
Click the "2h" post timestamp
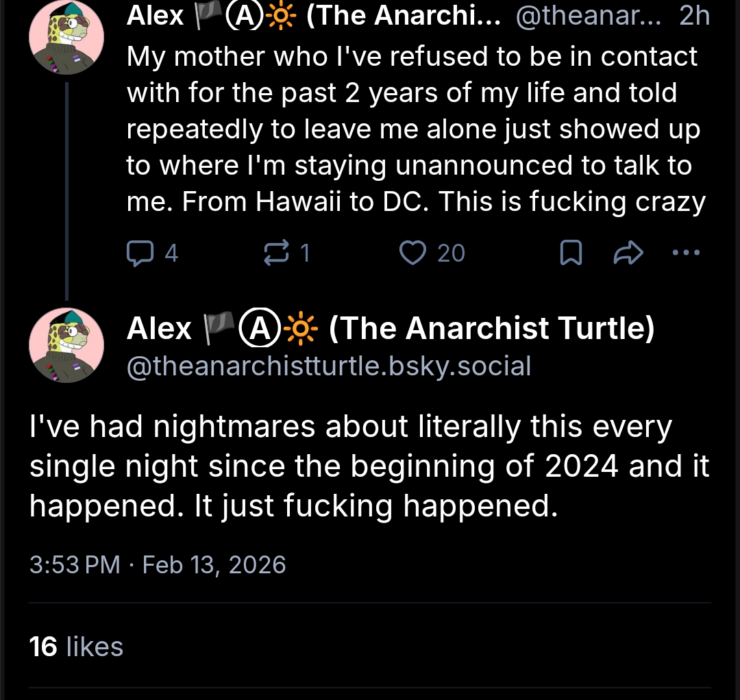tap(694, 16)
